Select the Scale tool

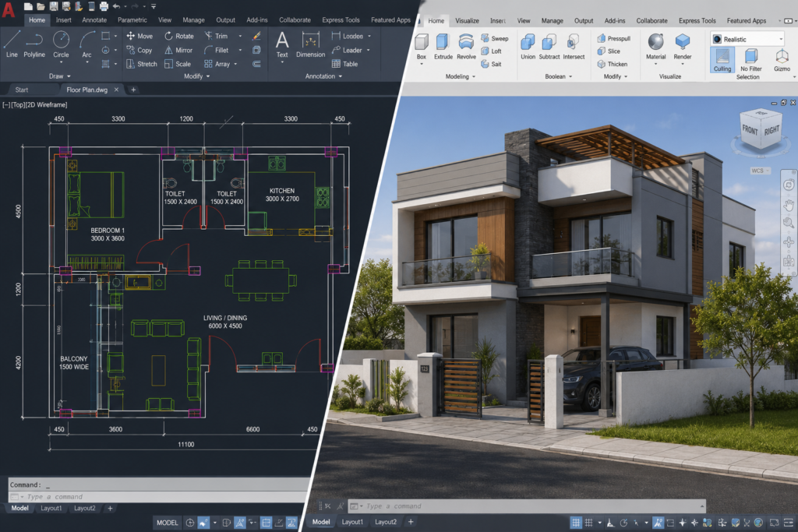[x=178, y=64]
